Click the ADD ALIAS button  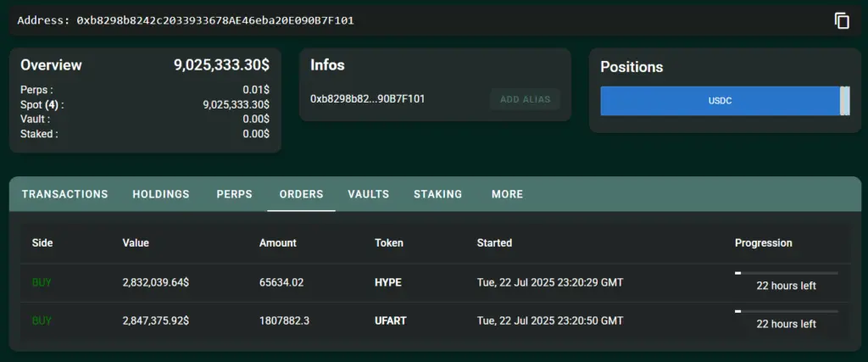tap(525, 99)
